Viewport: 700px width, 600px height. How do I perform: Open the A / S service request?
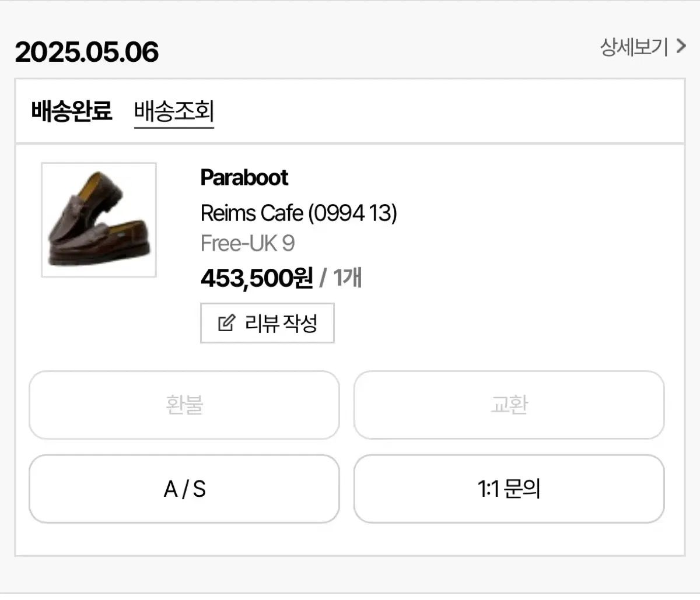[184, 489]
